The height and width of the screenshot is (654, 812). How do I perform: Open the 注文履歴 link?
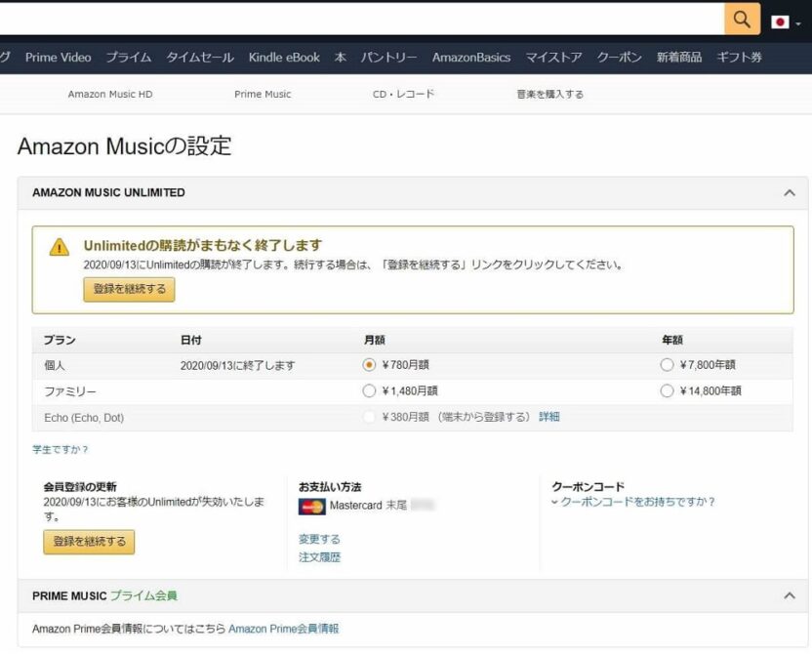pos(319,557)
